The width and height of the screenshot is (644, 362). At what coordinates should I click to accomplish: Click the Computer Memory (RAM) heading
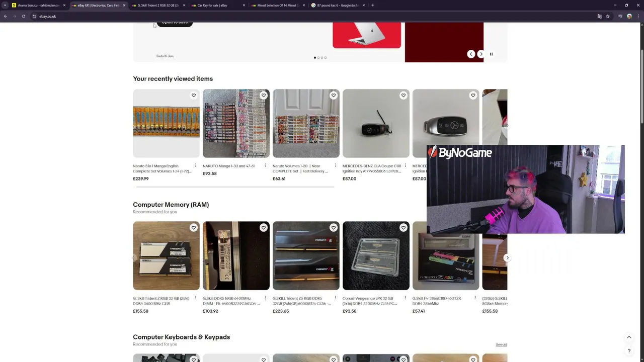171,205
